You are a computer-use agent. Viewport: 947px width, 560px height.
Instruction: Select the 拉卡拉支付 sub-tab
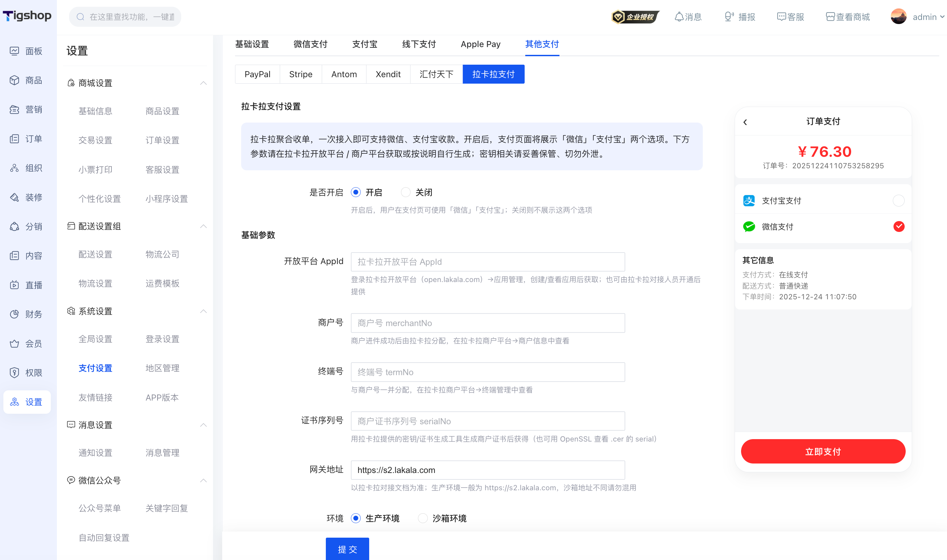pyautogui.click(x=493, y=74)
